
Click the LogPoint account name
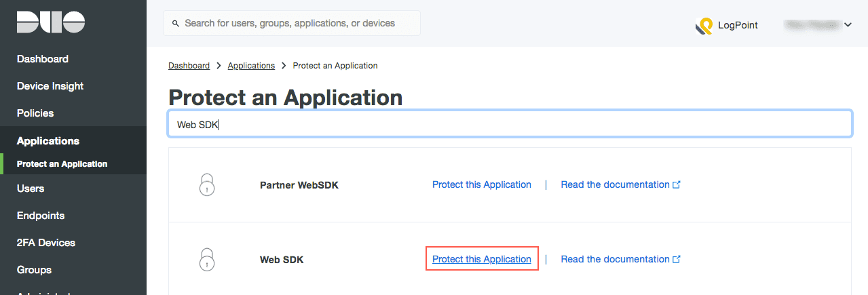(738, 25)
